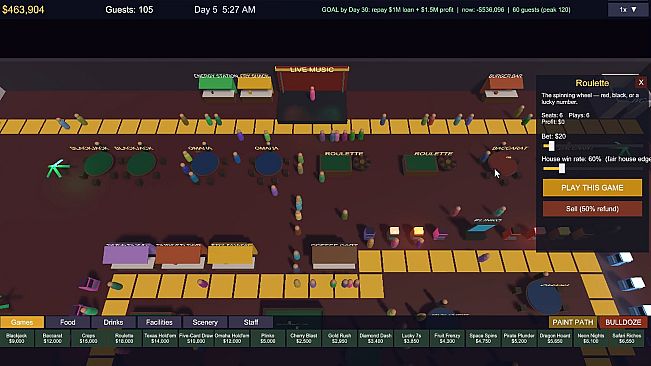The image size is (651, 366).
Task: Click the Bet: $20 label
Action: pyautogui.click(x=553, y=136)
